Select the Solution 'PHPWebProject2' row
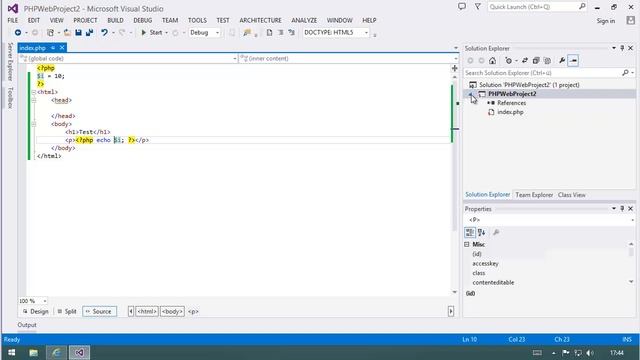The width and height of the screenshot is (640, 360). coord(529,85)
